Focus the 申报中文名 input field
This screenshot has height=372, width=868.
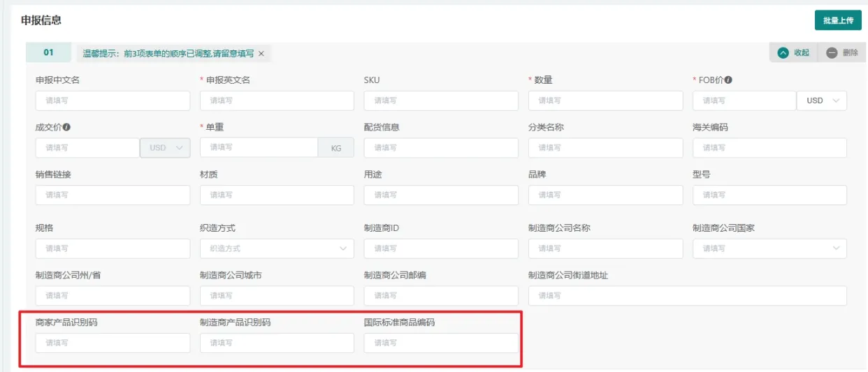113,101
